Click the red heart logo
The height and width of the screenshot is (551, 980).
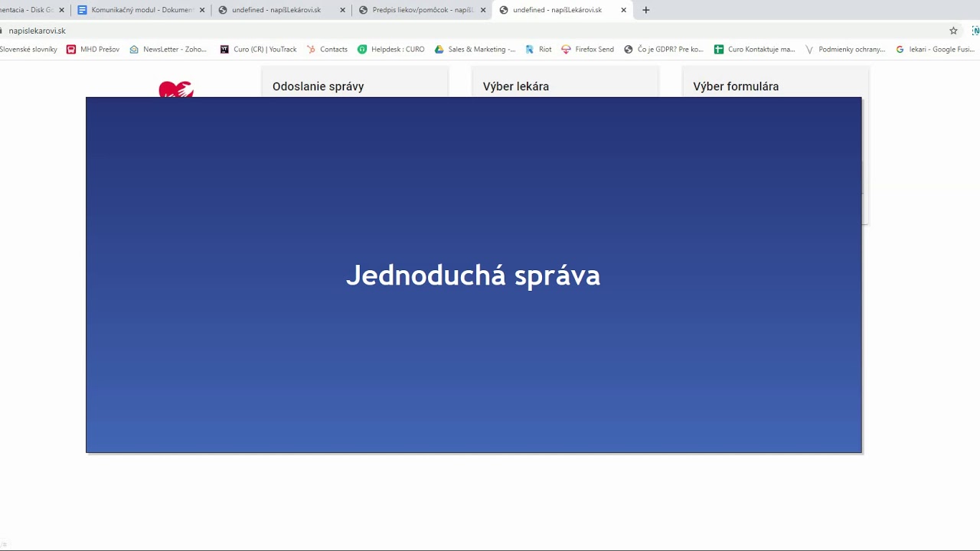point(176,90)
